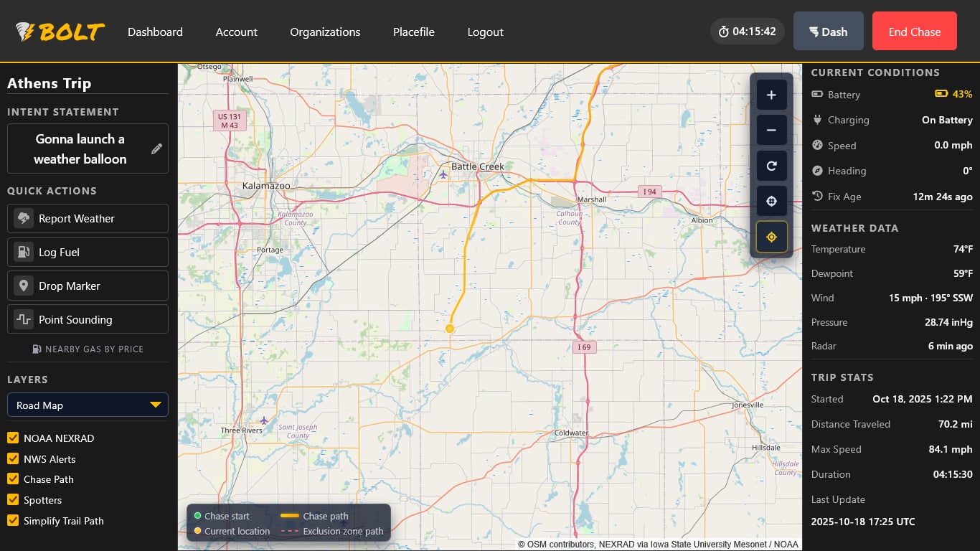The height and width of the screenshot is (551, 980).
Task: Open the Dash view button
Action: tap(828, 31)
